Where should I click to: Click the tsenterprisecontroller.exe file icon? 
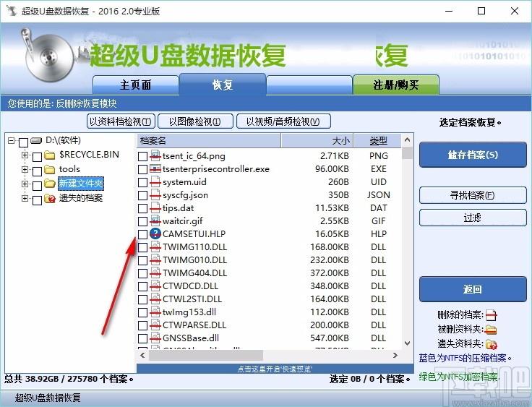155,168
